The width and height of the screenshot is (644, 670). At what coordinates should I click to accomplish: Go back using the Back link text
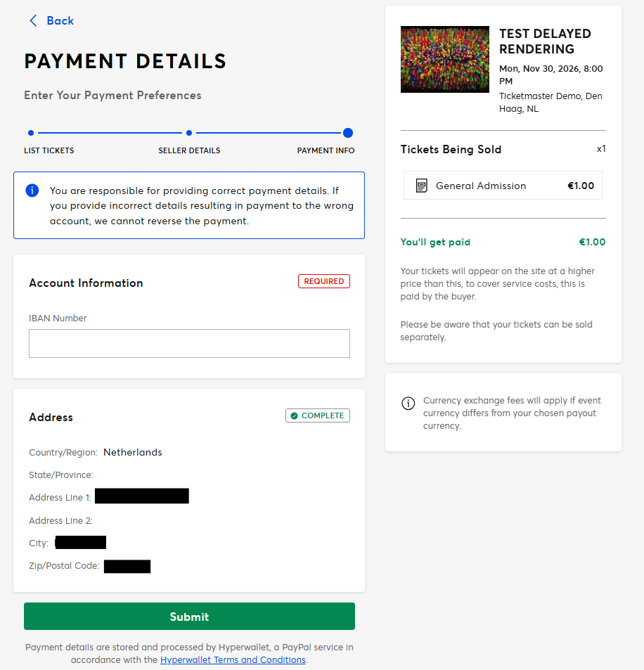pos(60,21)
